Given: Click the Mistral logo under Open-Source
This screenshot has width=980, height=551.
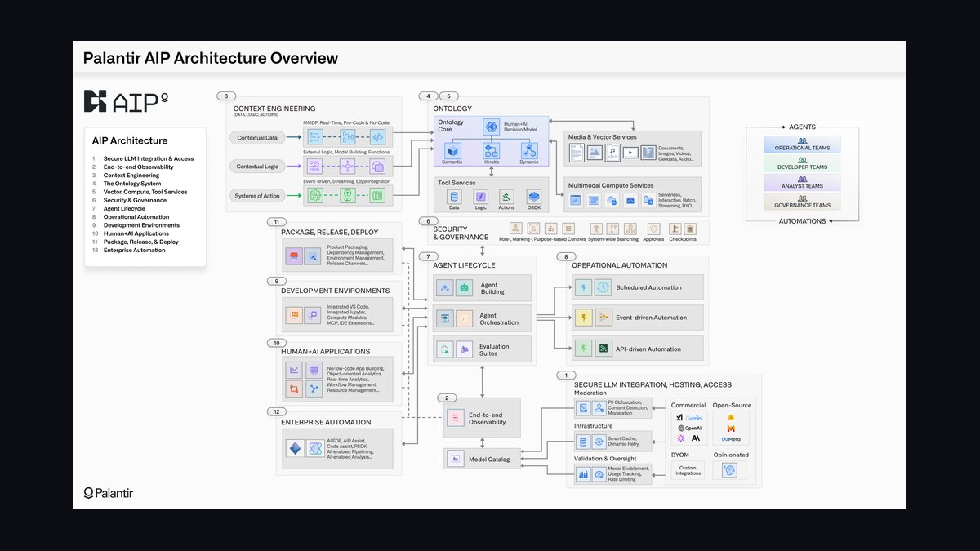Looking at the screenshot, I should point(731,429).
